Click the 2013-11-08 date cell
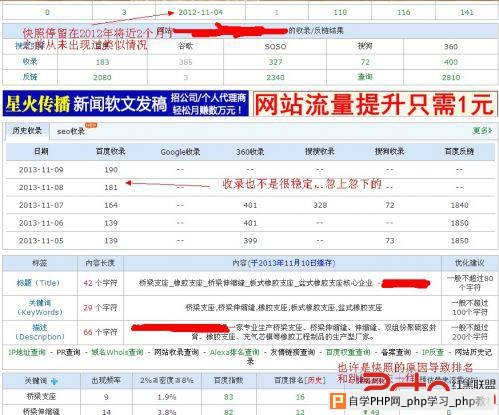This screenshot has width=499, height=415. 41,187
